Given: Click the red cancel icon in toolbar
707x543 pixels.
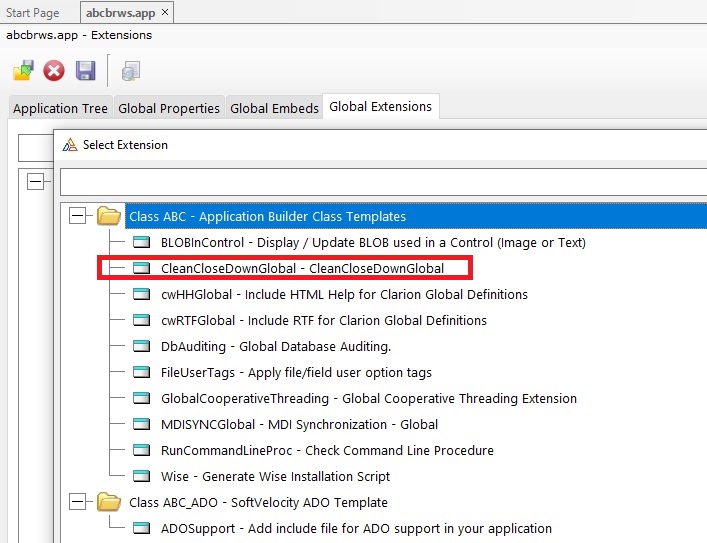Looking at the screenshot, I should click(54, 71).
